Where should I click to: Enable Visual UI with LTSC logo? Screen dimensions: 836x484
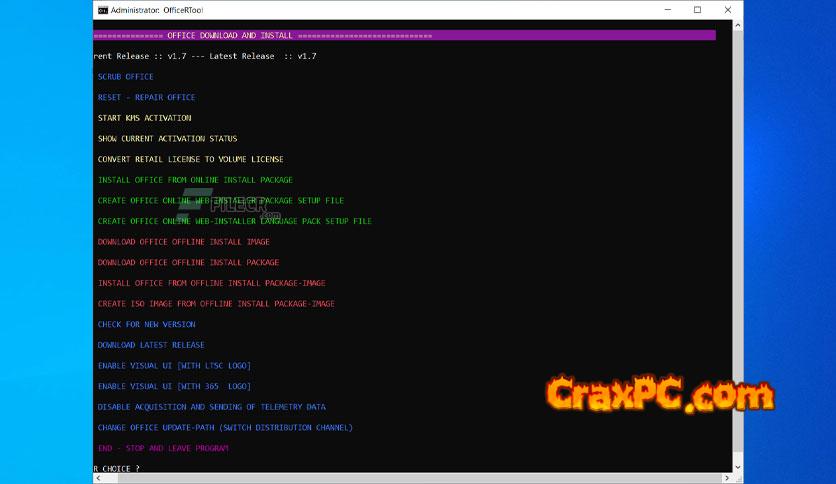[174, 366]
